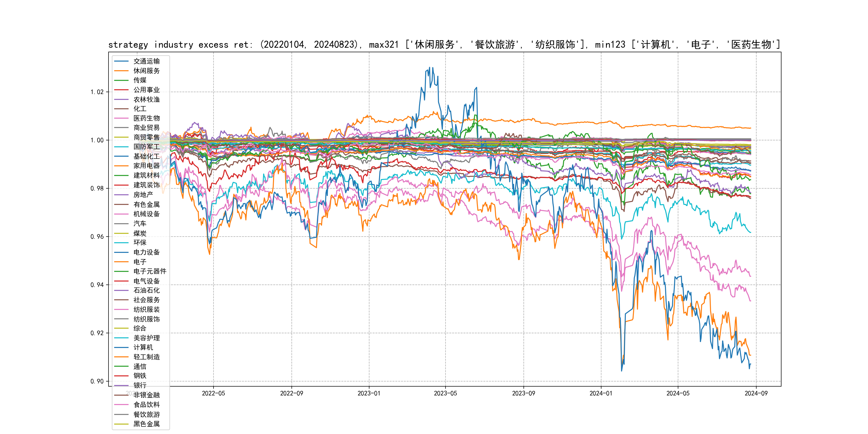Select the 计算机 legend entry

[143, 347]
